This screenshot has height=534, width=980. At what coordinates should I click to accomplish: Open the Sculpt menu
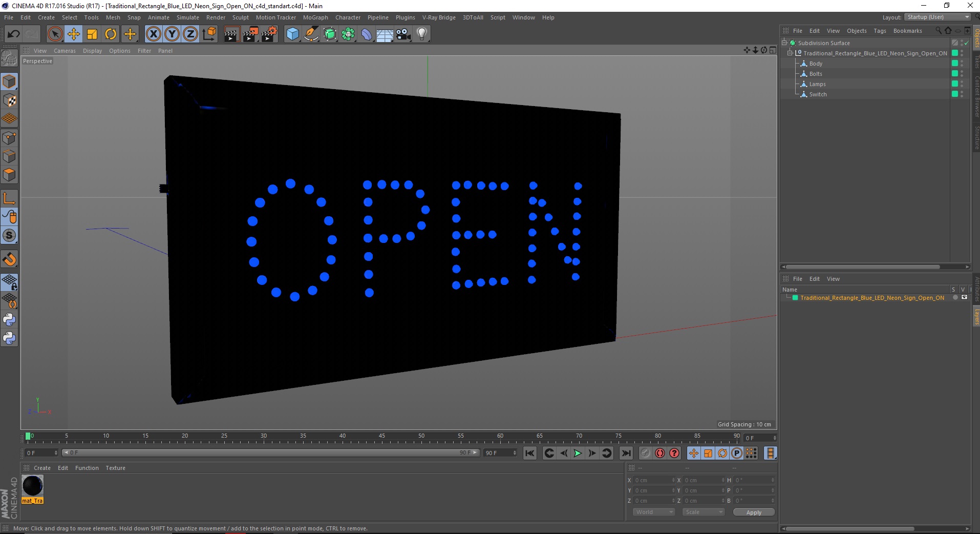(241, 17)
